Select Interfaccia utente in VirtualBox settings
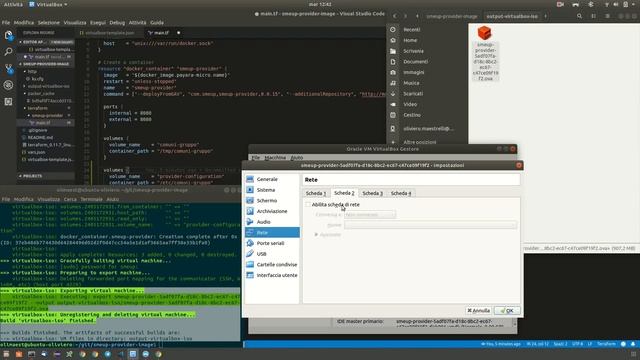The width and height of the screenshot is (640, 360). tap(272, 275)
